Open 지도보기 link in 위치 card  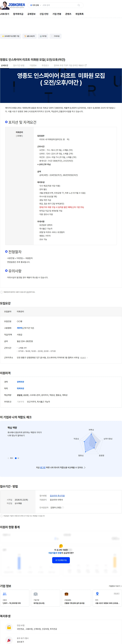pos(117,593)
